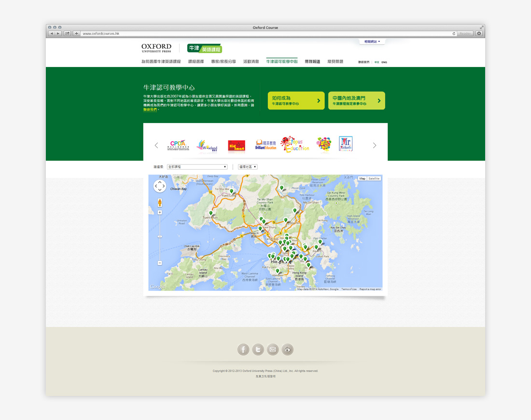Open the Twitter footer icon
The height and width of the screenshot is (420, 531).
pyautogui.click(x=258, y=350)
